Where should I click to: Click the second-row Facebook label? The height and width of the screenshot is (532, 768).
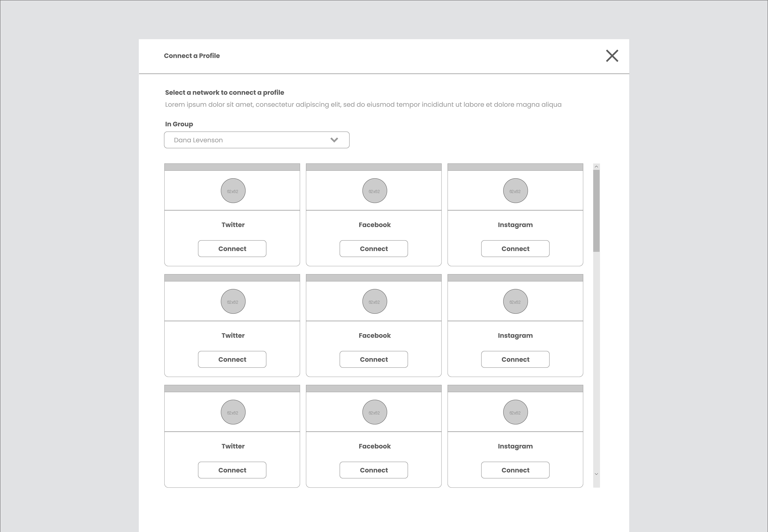tap(374, 335)
